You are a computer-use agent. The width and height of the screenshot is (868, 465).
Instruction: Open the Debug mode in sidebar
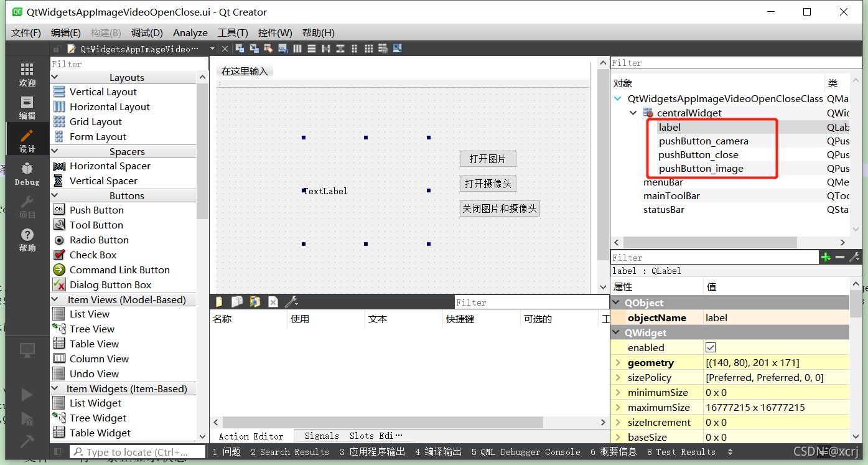coord(27,174)
